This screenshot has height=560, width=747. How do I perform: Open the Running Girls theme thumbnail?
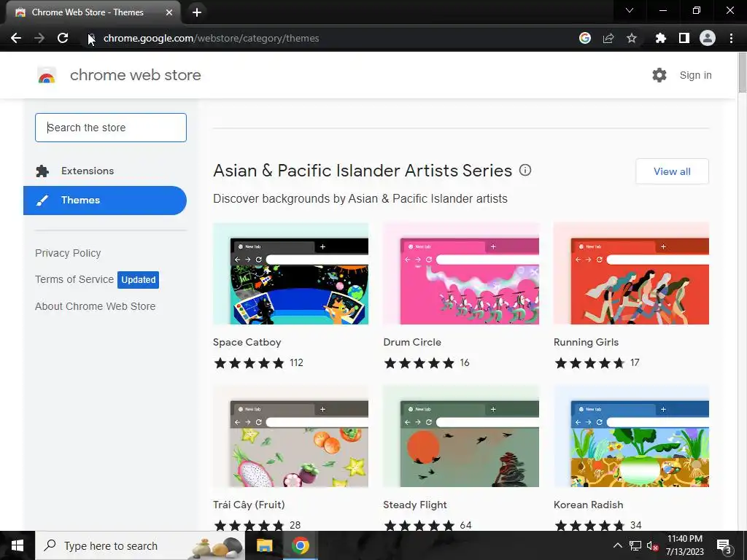(x=631, y=274)
